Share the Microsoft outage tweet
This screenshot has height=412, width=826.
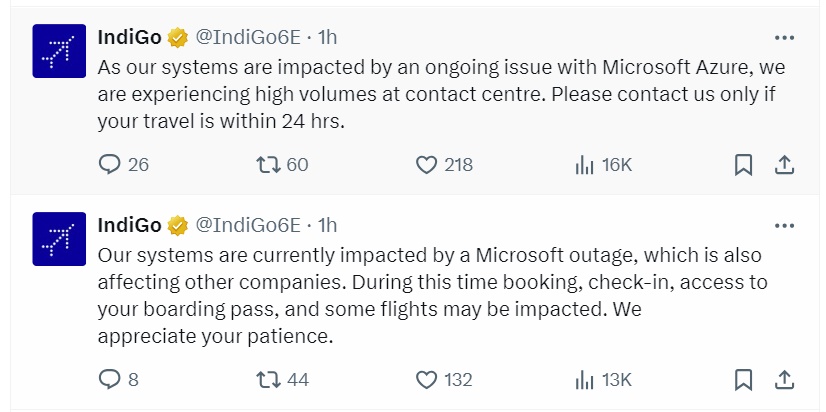tap(785, 380)
